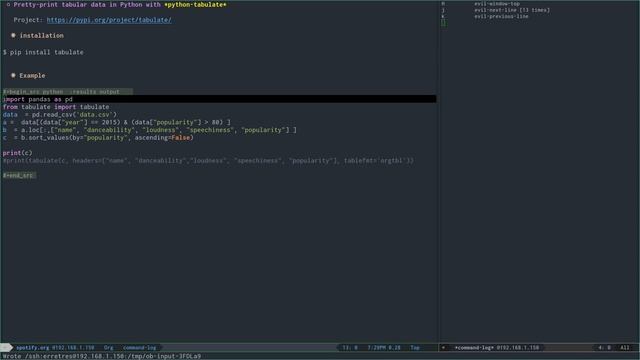This screenshot has width=640, height=360.
Task: Click the begin_src python block header
Action: point(68,91)
